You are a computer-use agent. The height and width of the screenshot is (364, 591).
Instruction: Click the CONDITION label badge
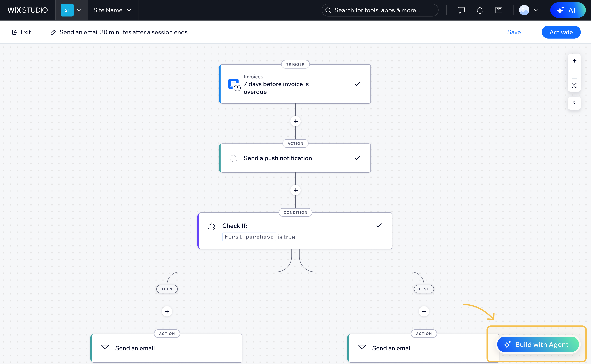tap(295, 212)
